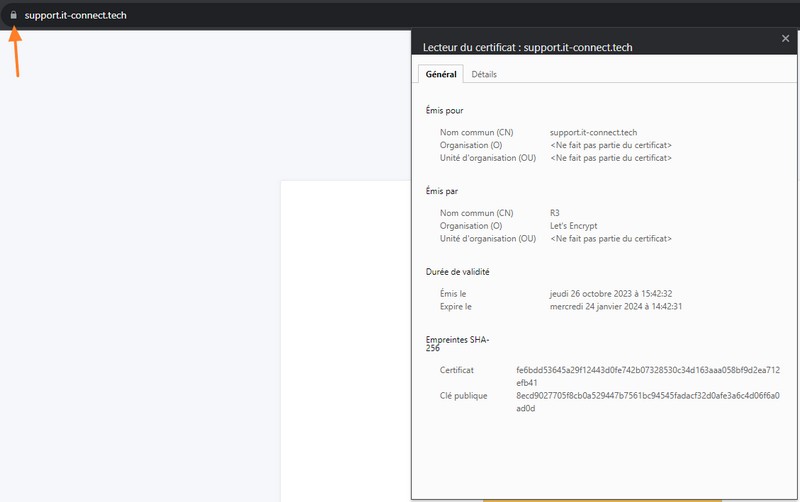Click the support.it-connect.tech address bar URL
The width and height of the screenshot is (800, 502).
[x=75, y=16]
